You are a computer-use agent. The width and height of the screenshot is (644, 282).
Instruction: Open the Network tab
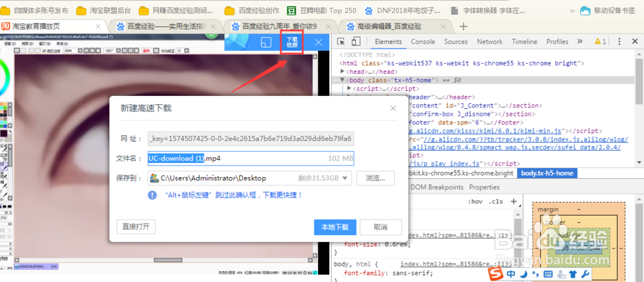(489, 41)
